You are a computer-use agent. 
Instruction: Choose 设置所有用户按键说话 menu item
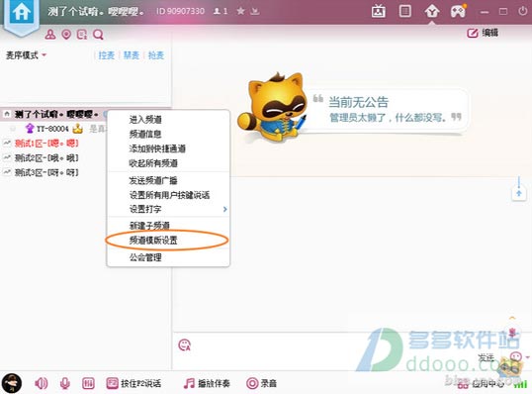pos(168,195)
